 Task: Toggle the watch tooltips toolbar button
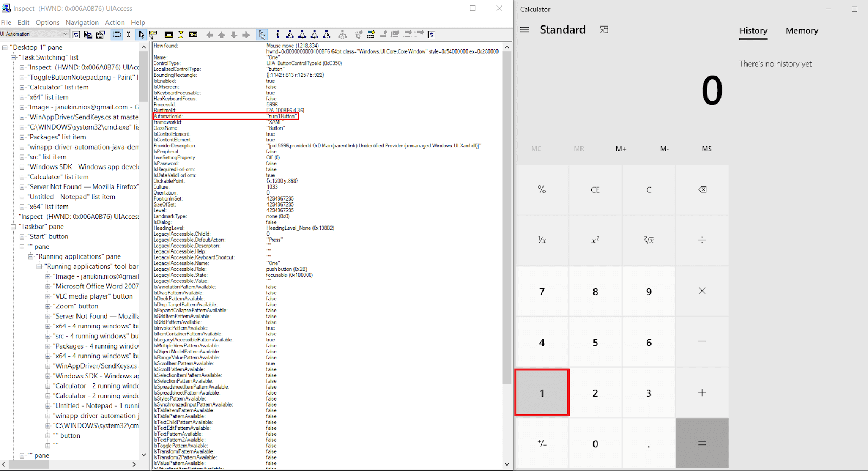click(x=153, y=35)
